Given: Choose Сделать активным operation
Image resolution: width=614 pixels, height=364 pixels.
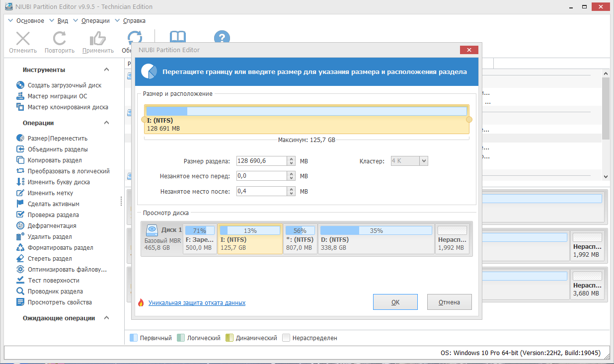Looking at the screenshot, I should (48, 204).
